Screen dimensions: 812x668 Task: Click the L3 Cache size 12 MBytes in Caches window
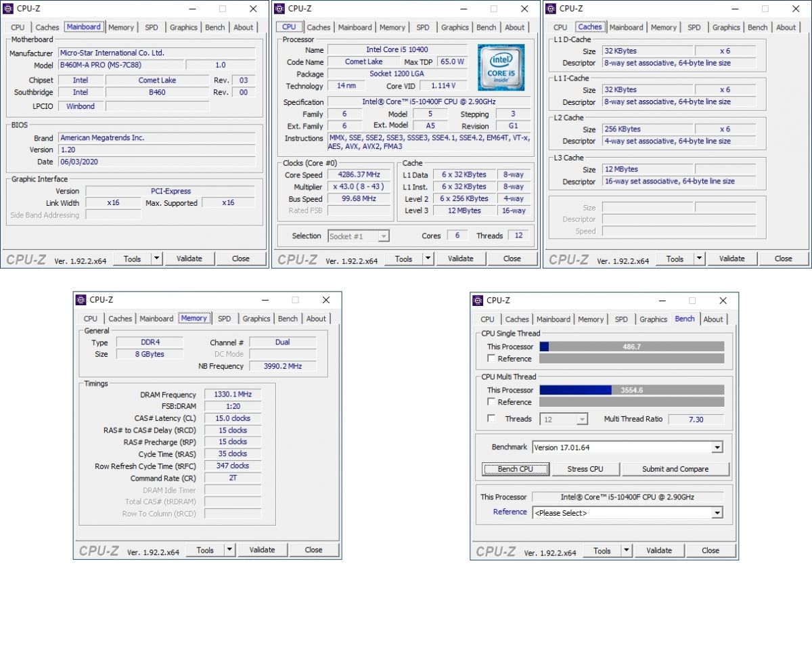click(647, 169)
